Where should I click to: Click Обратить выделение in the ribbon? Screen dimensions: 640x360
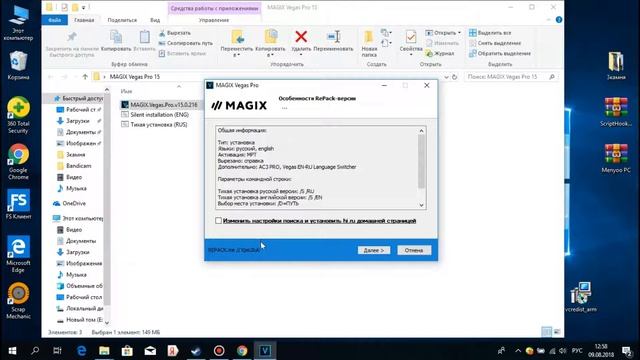[500, 53]
